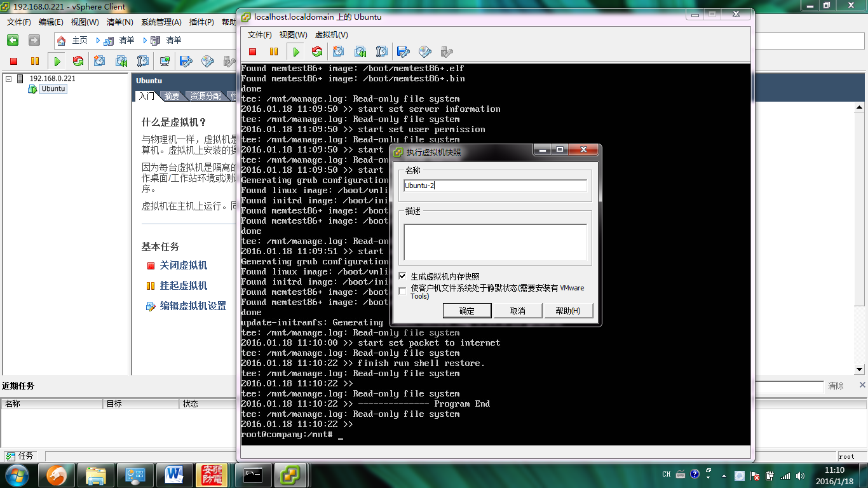The image size is (868, 488).
Task: Open 虚拟机(V) menu in Ubuntu console window
Action: 332,35
